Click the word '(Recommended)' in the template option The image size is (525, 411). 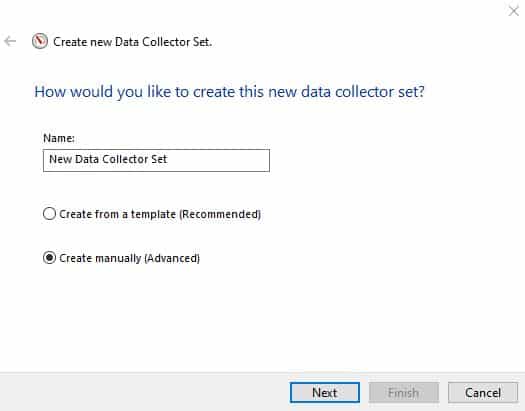(x=220, y=214)
